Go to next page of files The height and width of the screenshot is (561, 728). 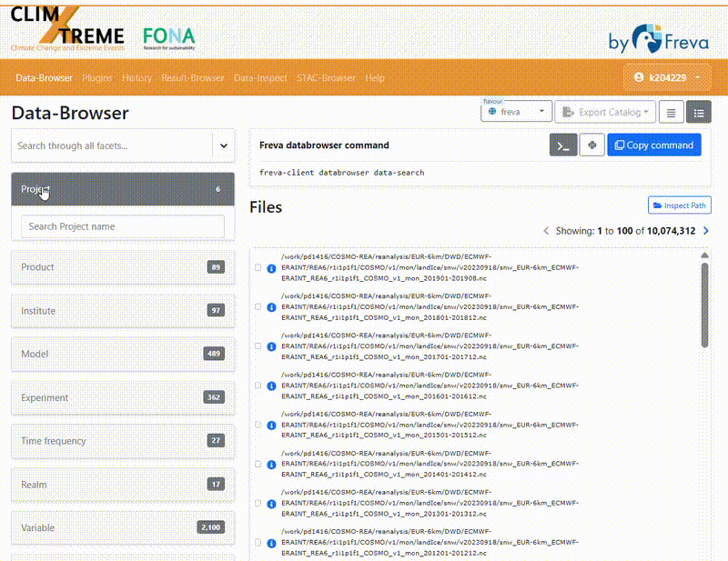(x=706, y=231)
